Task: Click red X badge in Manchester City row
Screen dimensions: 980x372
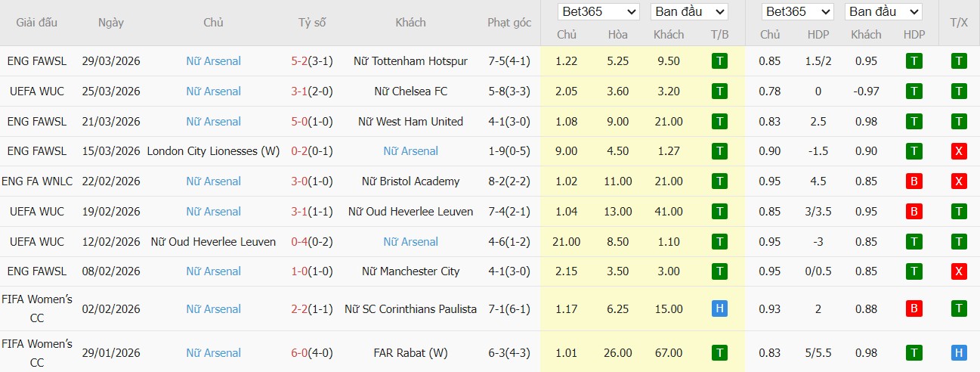Action: (x=959, y=271)
